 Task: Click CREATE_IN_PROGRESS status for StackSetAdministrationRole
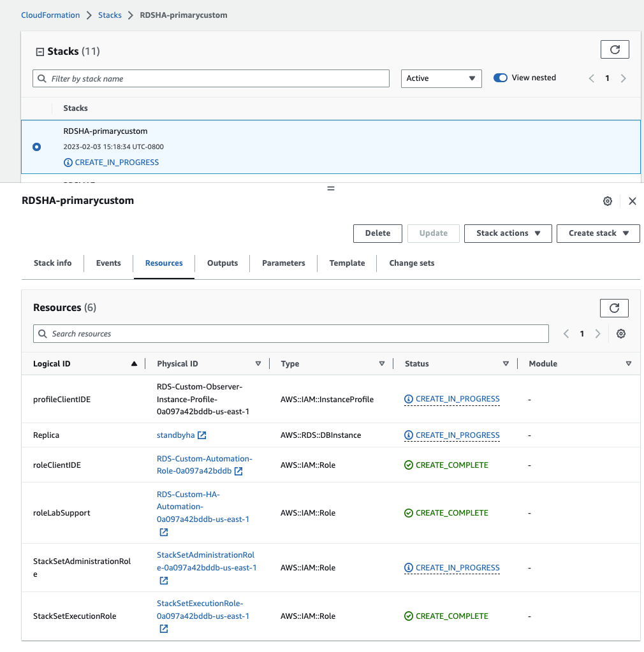pyautogui.click(x=458, y=568)
